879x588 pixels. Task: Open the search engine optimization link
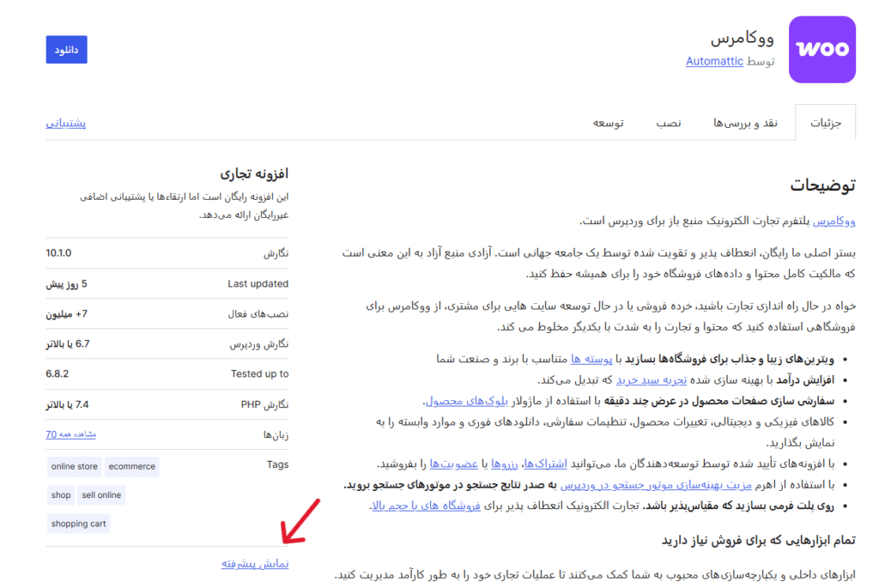(x=656, y=485)
